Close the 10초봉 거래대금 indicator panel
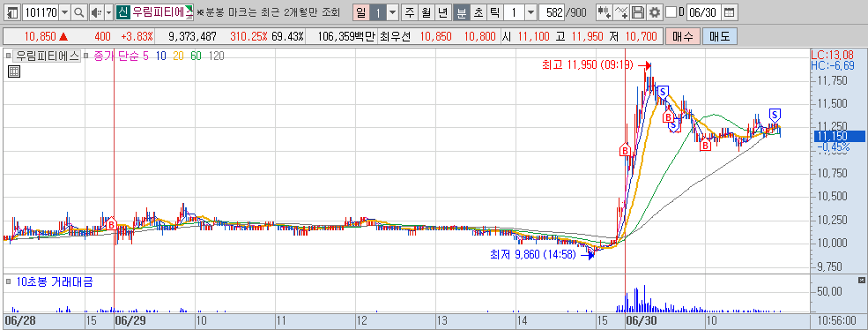The height and width of the screenshot is (330, 868). pos(861,280)
